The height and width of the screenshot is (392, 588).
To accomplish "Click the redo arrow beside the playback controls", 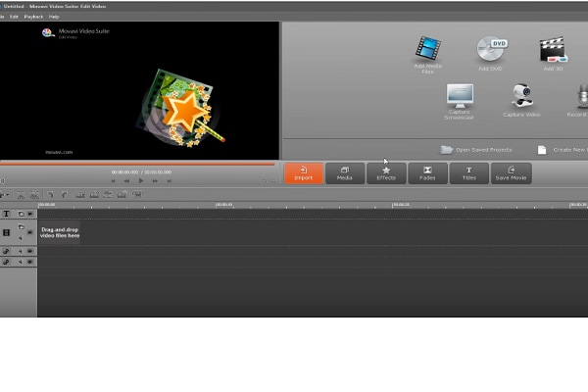I will [x=273, y=180].
